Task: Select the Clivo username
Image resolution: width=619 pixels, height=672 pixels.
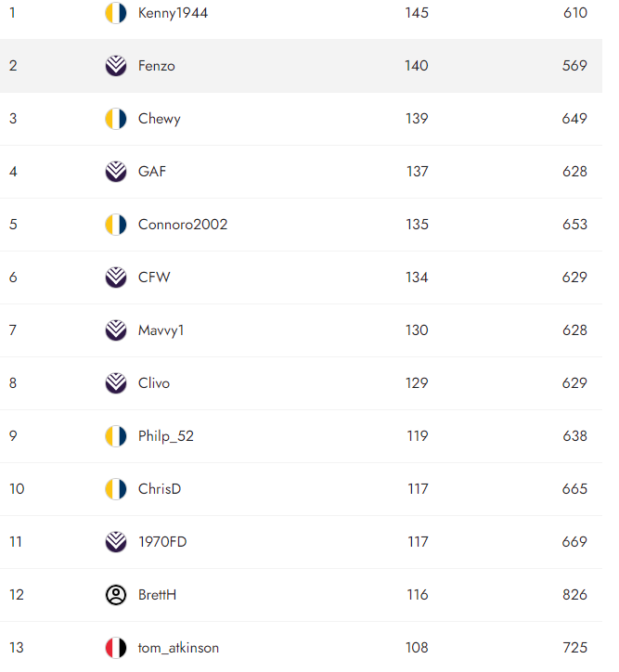Action: coord(154,383)
